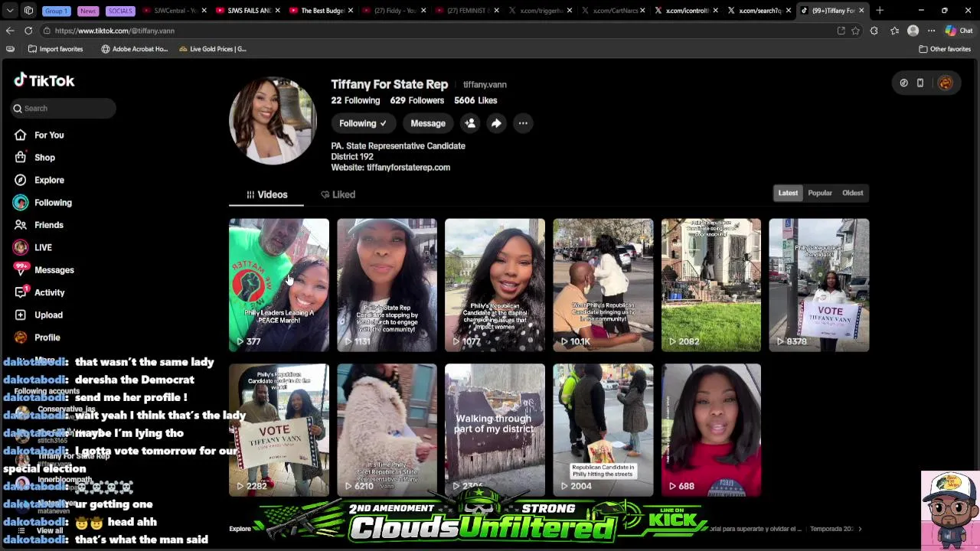This screenshot has height=551, width=980.
Task: Go back in the browser
Action: coord(10,31)
